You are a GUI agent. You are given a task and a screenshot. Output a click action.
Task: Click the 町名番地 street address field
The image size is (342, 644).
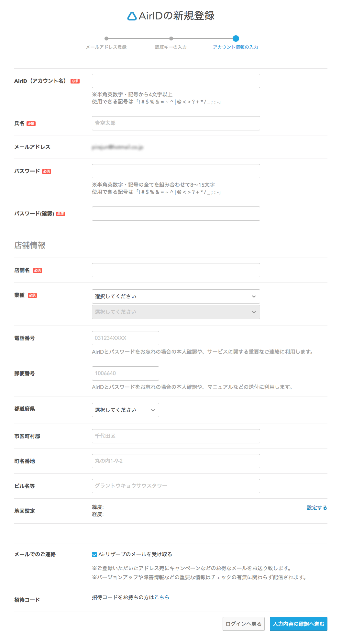pyautogui.click(x=176, y=461)
